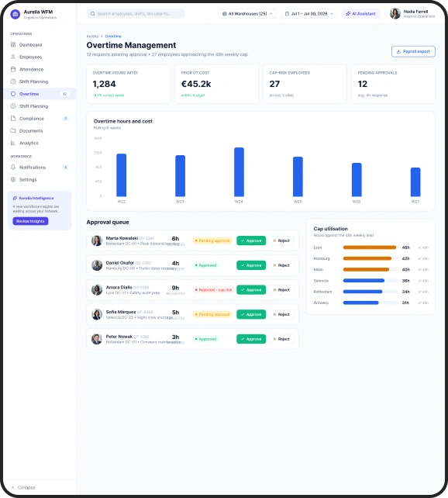Approve Daniel Okafor's overtime request

click(x=251, y=265)
